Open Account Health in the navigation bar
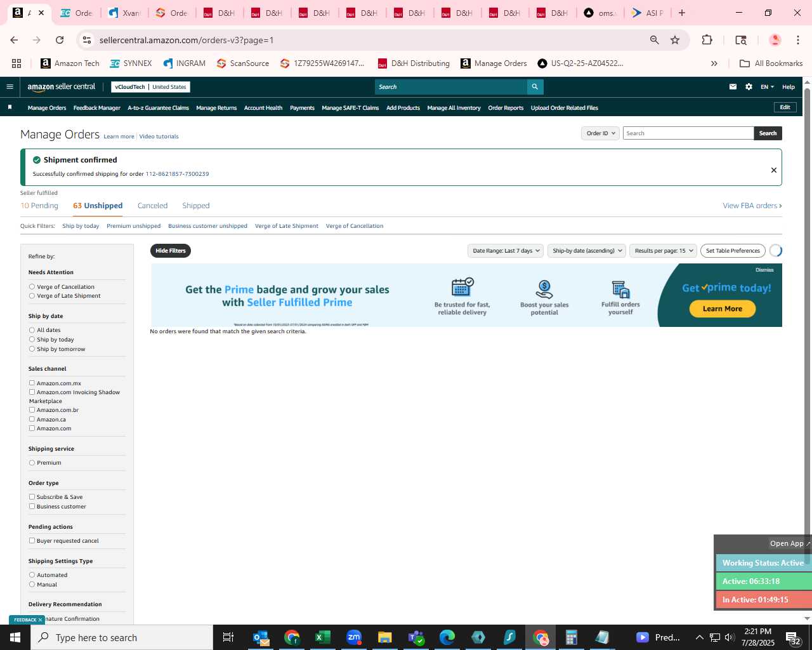 point(263,108)
